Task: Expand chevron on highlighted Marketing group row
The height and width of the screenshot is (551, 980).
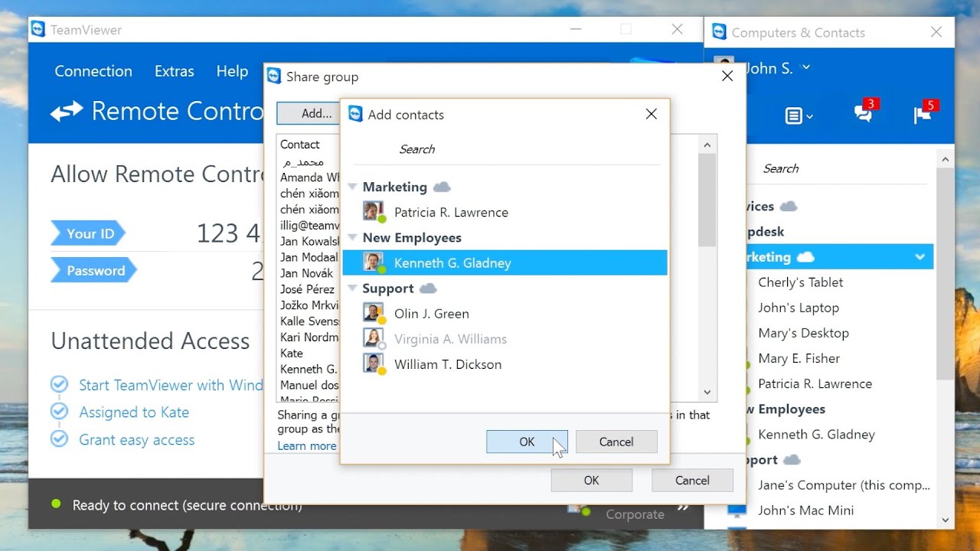Action: click(x=920, y=257)
